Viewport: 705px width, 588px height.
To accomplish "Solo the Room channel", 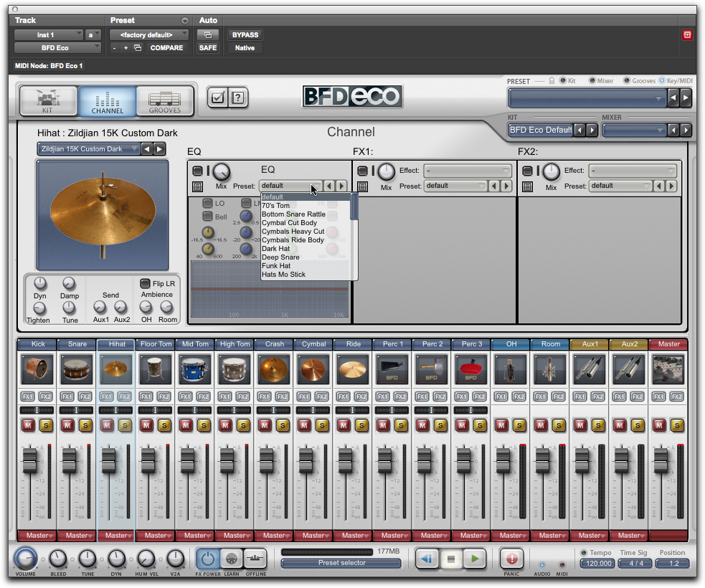I will click(559, 425).
